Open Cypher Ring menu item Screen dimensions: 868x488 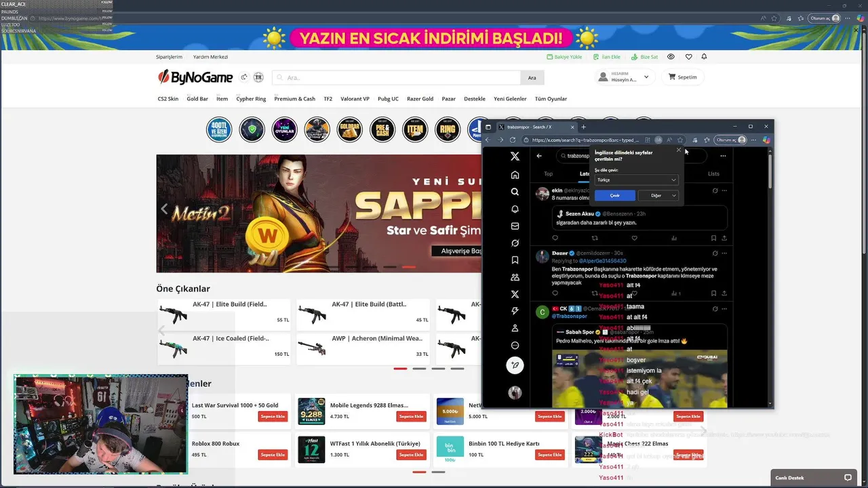tap(251, 99)
